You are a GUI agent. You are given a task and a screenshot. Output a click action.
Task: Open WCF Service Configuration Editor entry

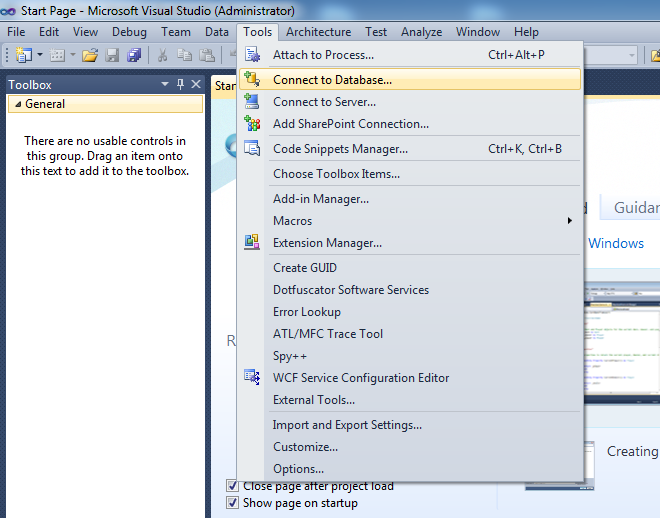pyautogui.click(x=410, y=378)
